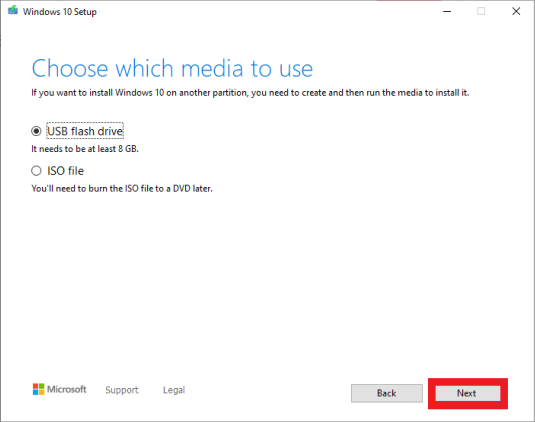Click the 'install Windows 10 on another partition' sentence
535x422 pixels.
(x=250, y=93)
